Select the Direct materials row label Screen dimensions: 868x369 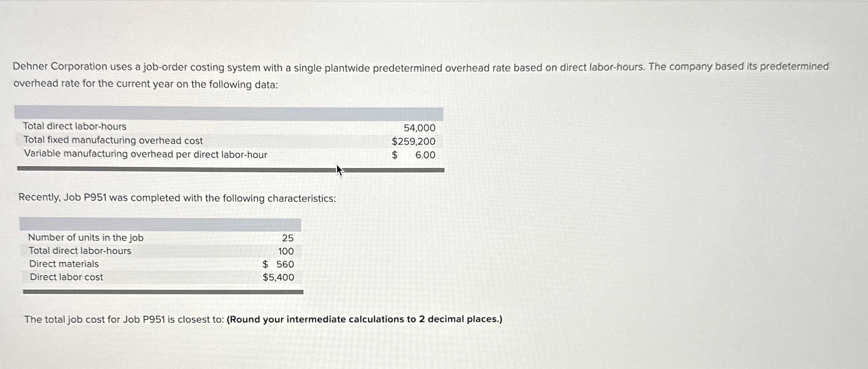[x=64, y=264]
